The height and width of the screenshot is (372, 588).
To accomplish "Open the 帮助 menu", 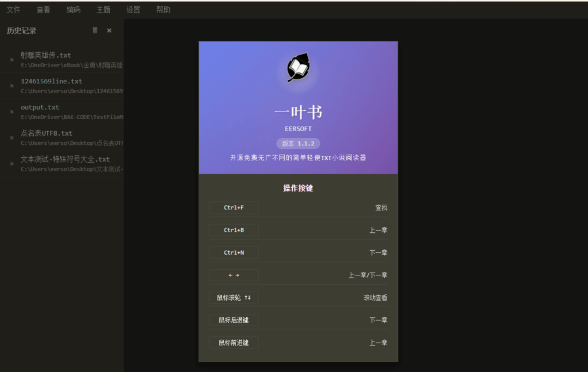I will click(x=163, y=9).
